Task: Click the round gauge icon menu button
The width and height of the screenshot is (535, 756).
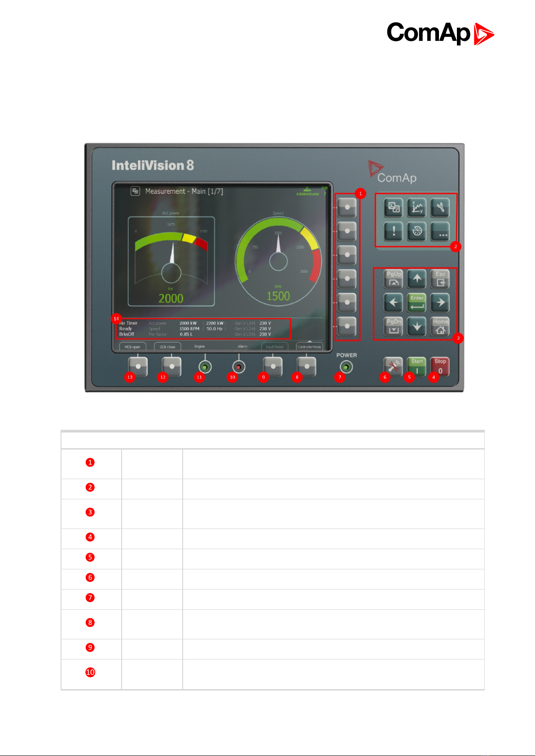Action: point(417,232)
